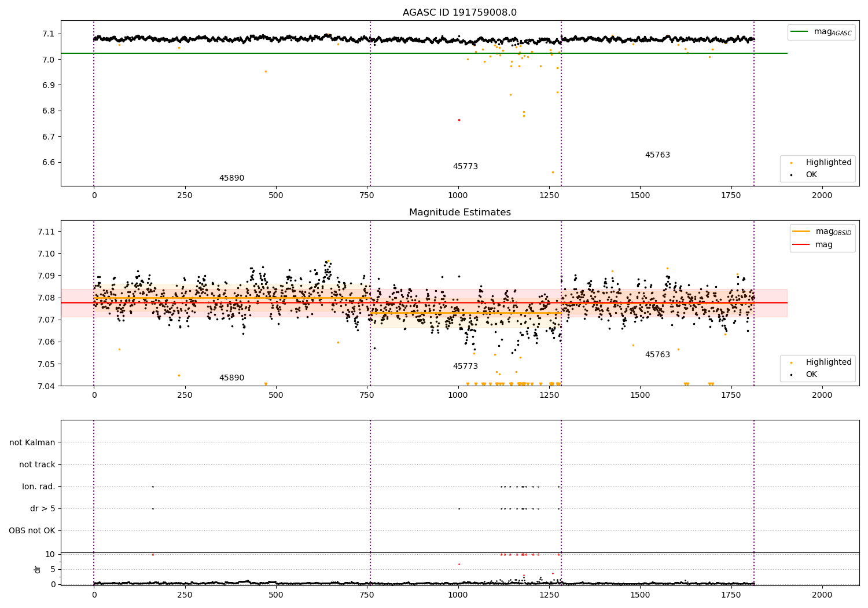The image size is (868, 608).
Task: Click "Highlighted" in the Magnitude Estimates legend
Action: [829, 362]
